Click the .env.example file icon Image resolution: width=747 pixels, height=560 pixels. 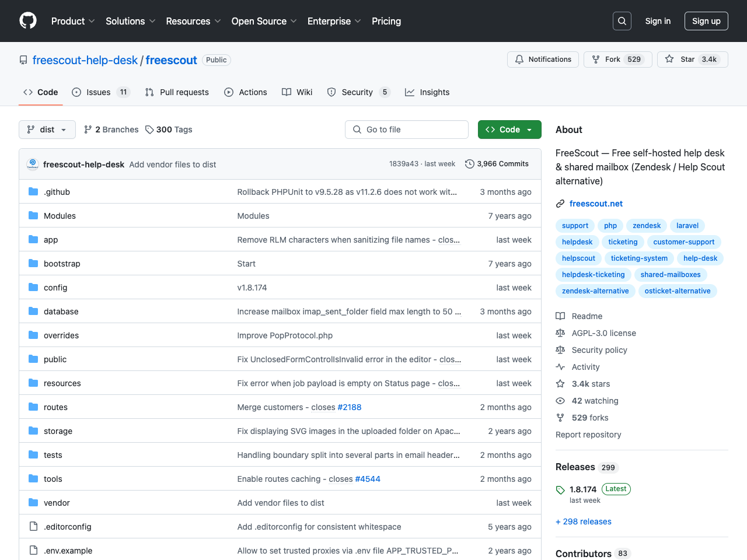pos(33,551)
